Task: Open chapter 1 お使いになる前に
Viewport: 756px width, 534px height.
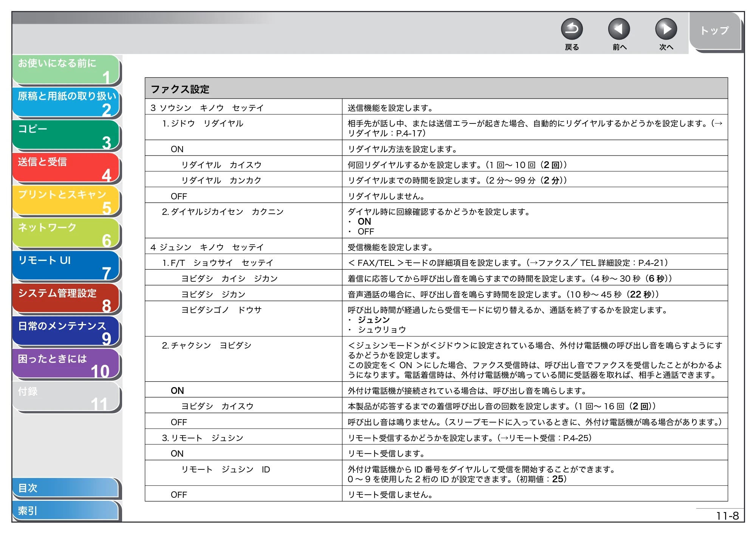Action: tap(67, 70)
